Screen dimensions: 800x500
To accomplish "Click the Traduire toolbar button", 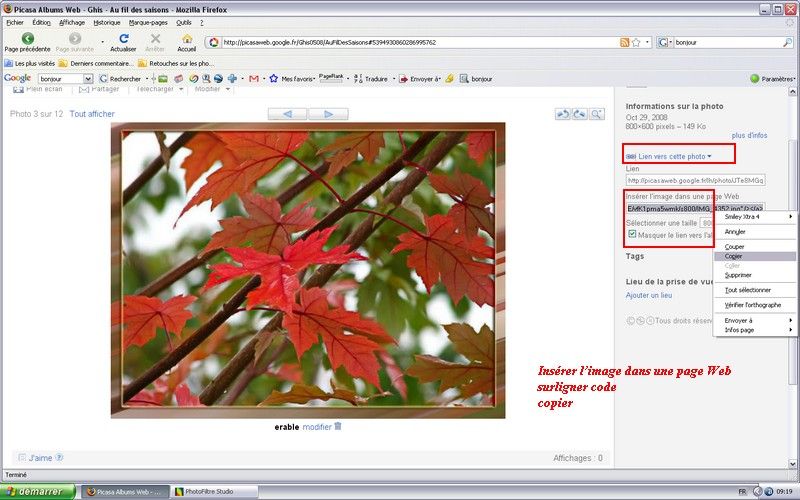I will (x=371, y=79).
